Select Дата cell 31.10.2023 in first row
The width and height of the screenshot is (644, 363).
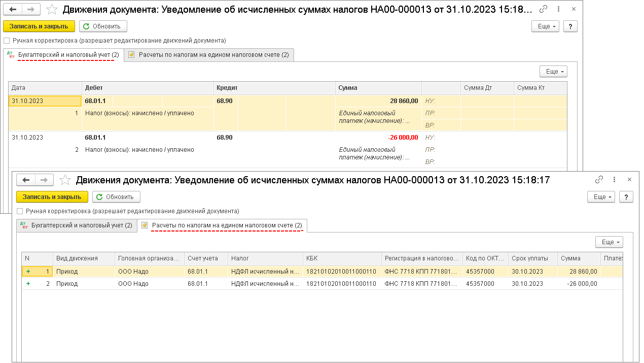(45, 101)
